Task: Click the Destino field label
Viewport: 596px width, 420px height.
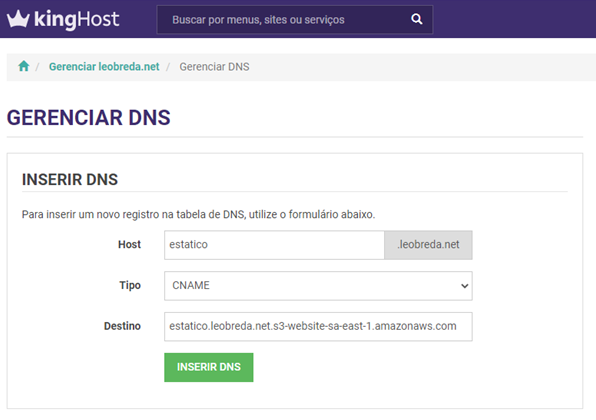Action: [x=122, y=326]
